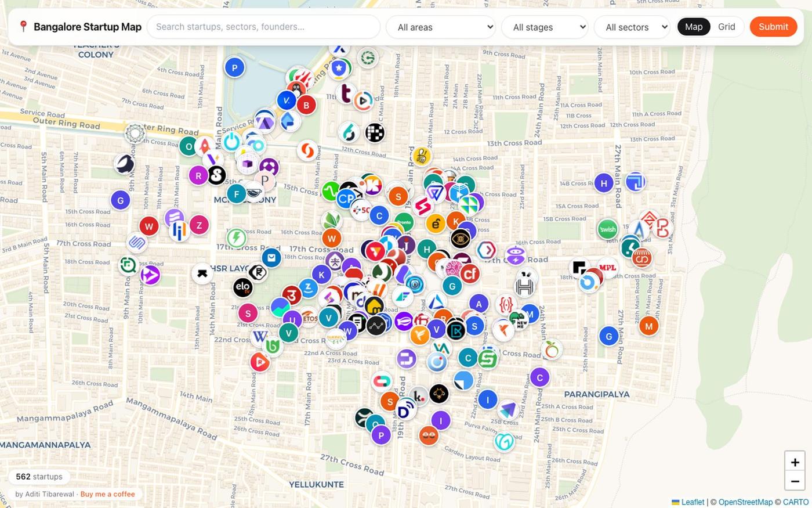Viewport: 812px width, 508px height.
Task: Select the blue P marker near the lake
Action: (234, 67)
